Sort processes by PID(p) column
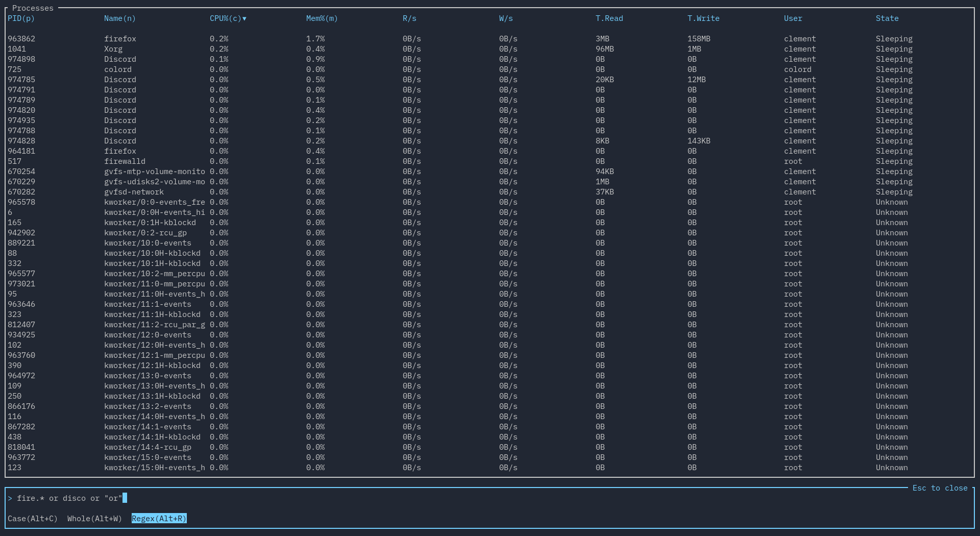Screen dimensions: 980x536 pyautogui.click(x=20, y=18)
